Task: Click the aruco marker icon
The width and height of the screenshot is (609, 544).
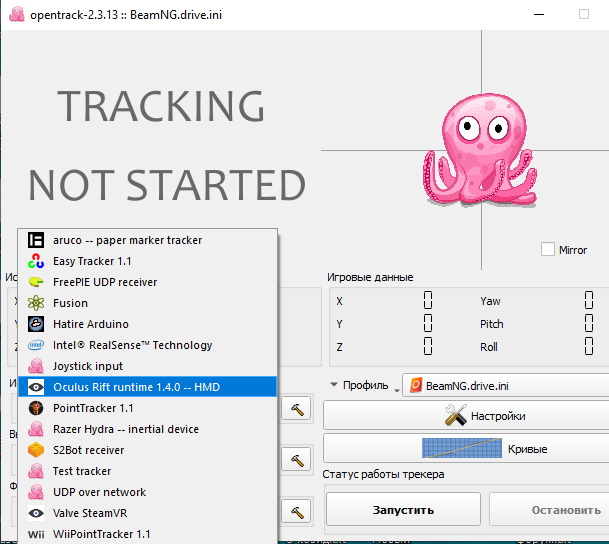Action: pyautogui.click(x=36, y=240)
